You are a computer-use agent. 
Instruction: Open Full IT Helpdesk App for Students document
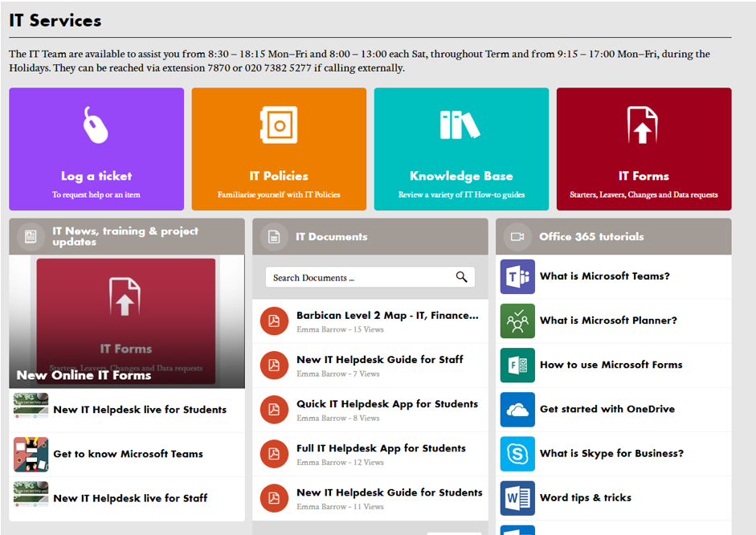(x=382, y=448)
